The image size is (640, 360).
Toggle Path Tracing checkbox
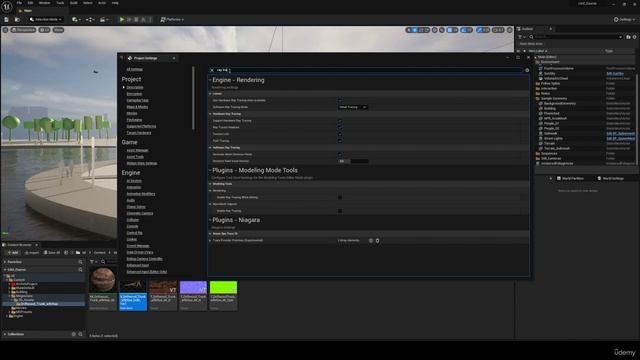click(340, 141)
